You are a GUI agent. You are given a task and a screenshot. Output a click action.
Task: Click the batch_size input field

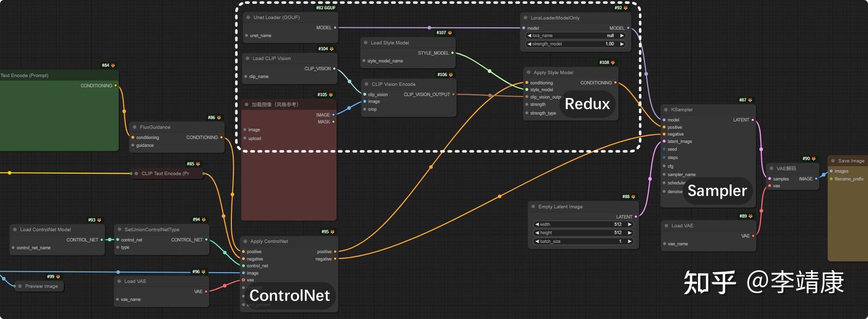point(583,241)
